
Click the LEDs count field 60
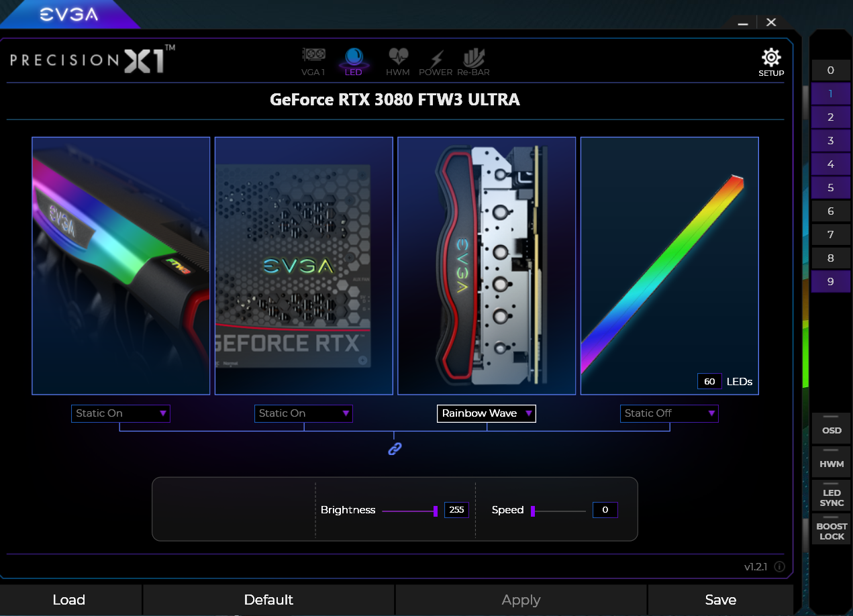tap(709, 381)
